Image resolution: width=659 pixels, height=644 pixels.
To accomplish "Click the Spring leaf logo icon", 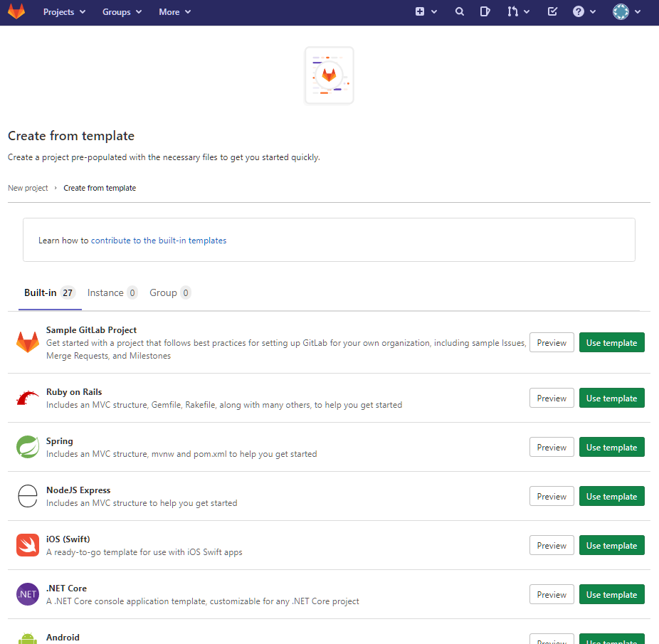I will [28, 447].
